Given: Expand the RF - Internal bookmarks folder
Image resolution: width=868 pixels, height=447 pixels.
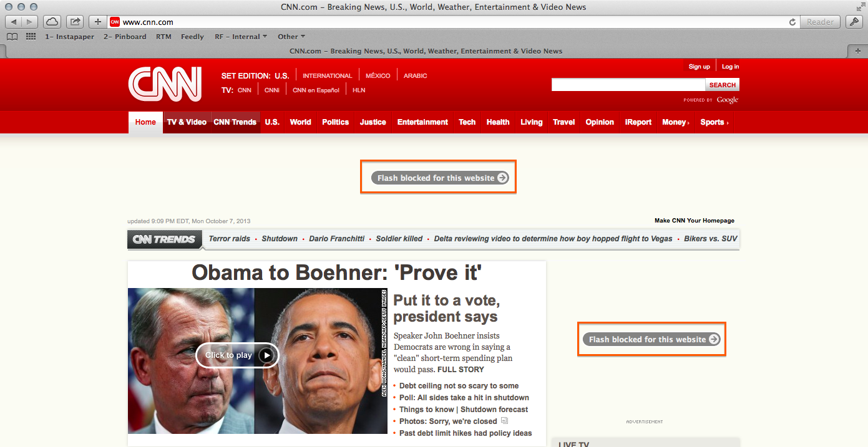Looking at the screenshot, I should (240, 37).
